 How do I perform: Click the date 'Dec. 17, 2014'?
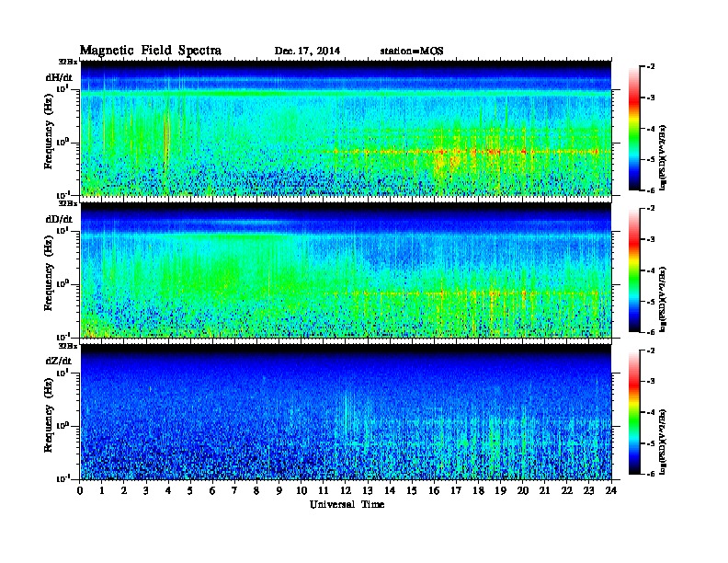307,51
